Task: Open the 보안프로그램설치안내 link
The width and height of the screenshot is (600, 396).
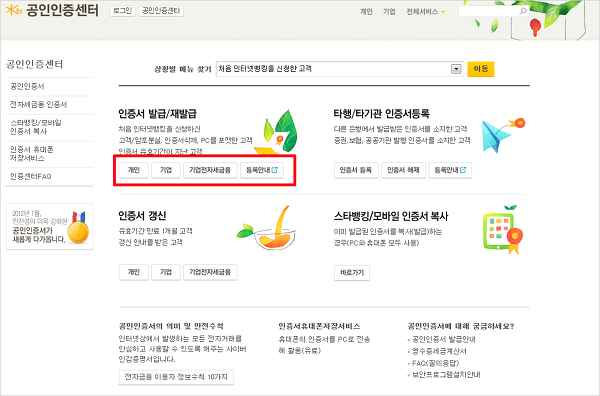Action: (x=446, y=375)
